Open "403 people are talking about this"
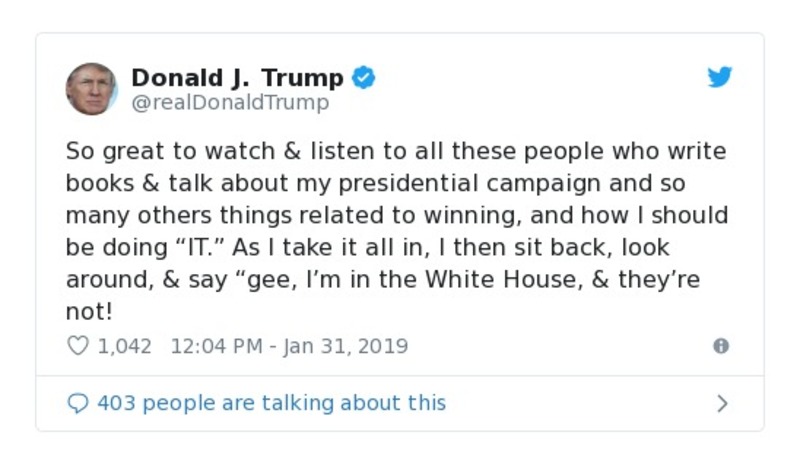 point(271,403)
